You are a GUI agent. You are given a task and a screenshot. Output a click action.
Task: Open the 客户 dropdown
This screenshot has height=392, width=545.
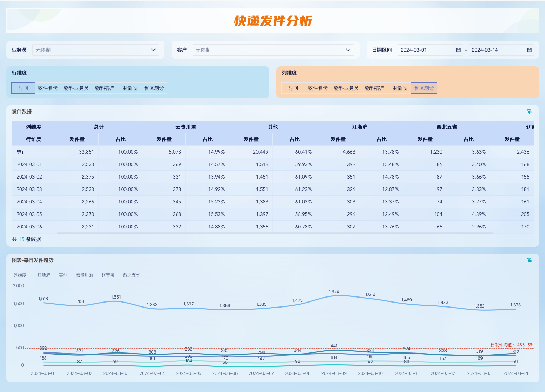pyautogui.click(x=273, y=50)
